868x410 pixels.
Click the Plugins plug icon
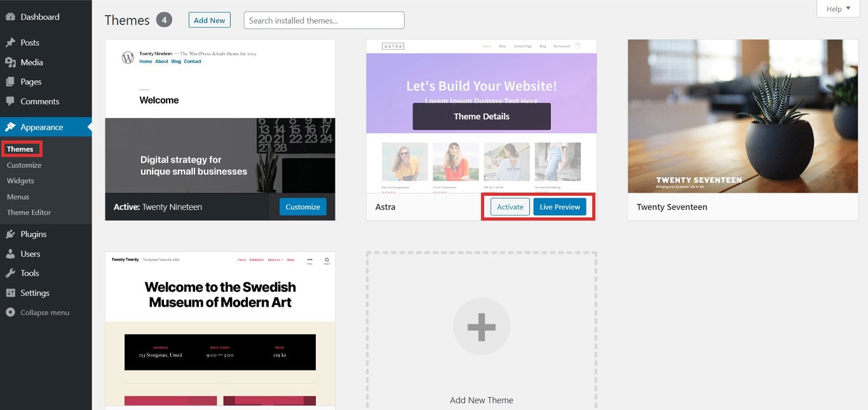click(10, 235)
